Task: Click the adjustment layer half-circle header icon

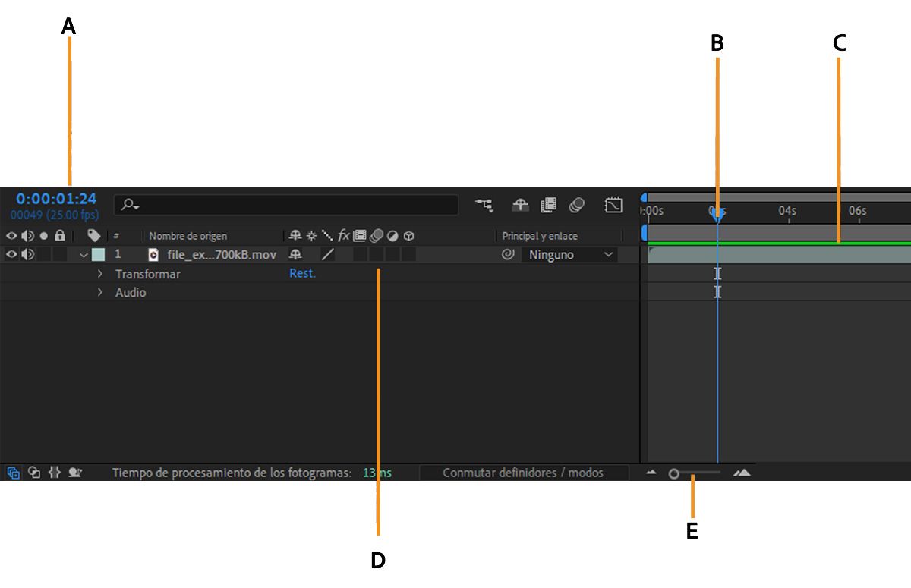Action: pyautogui.click(x=392, y=236)
